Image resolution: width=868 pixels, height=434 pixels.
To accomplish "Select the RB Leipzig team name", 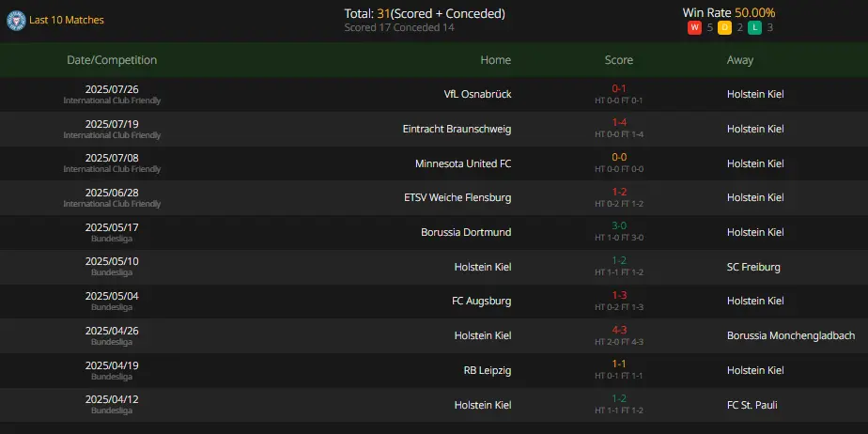I will (488, 370).
